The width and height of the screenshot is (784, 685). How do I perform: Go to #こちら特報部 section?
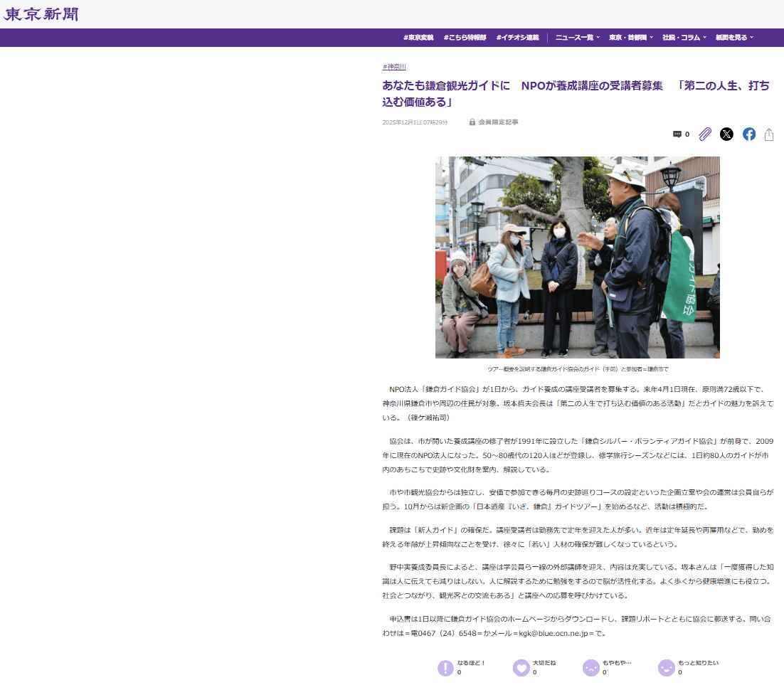(x=465, y=38)
